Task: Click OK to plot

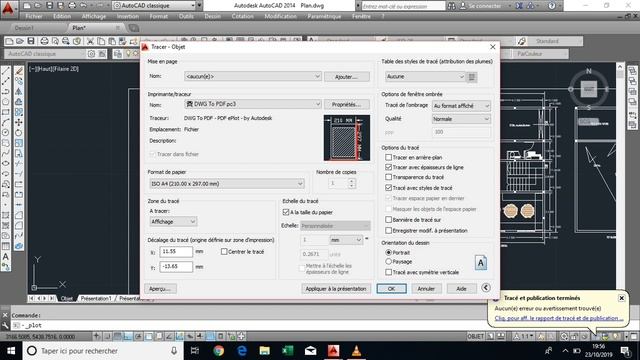Action: point(391,289)
